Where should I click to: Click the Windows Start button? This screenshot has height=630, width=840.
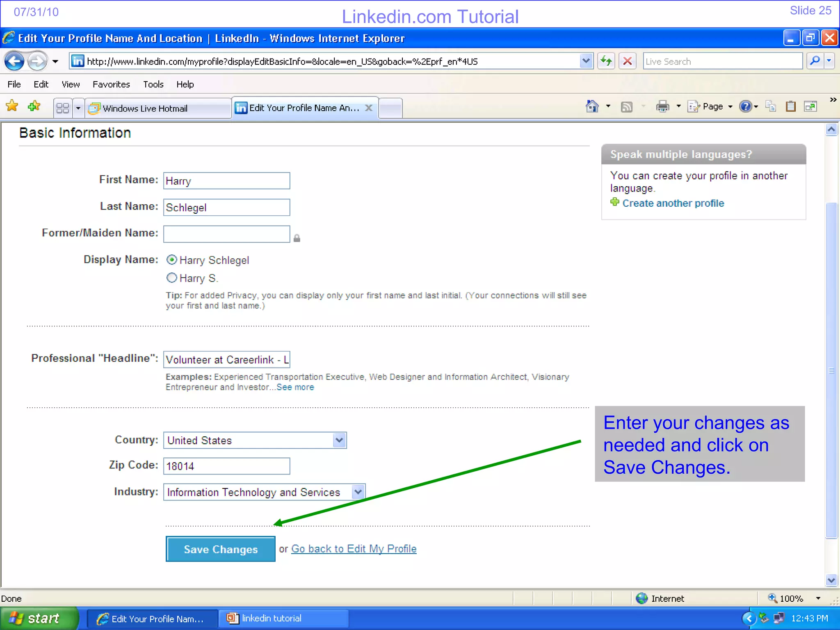[39, 618]
